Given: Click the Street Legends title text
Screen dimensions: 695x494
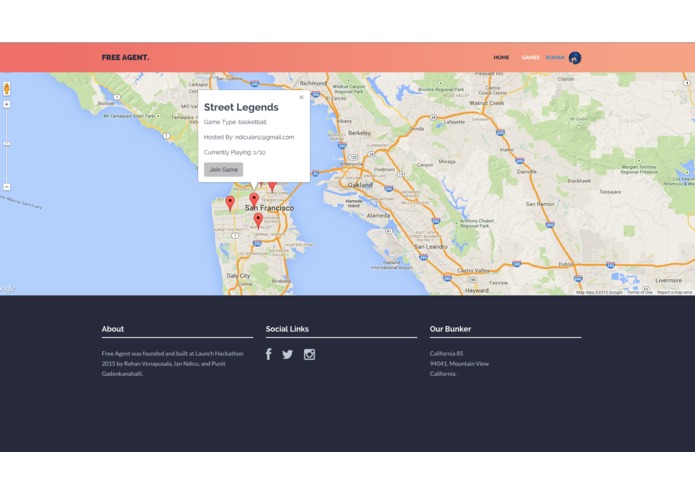Looking at the screenshot, I should (x=241, y=107).
